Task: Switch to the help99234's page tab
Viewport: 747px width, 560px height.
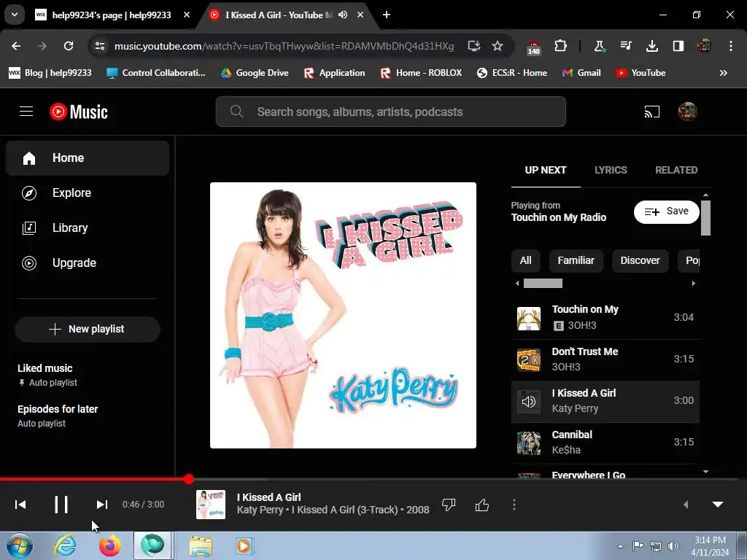Action: point(111,15)
